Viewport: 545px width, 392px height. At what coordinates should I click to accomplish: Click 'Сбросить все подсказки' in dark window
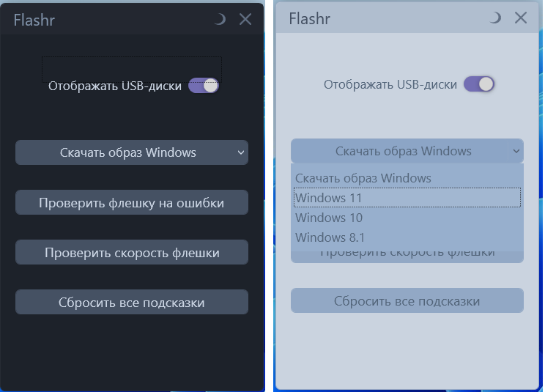click(x=132, y=302)
